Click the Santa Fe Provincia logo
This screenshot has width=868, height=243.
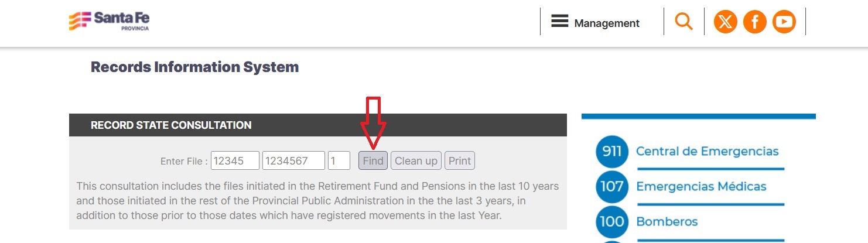(x=109, y=20)
